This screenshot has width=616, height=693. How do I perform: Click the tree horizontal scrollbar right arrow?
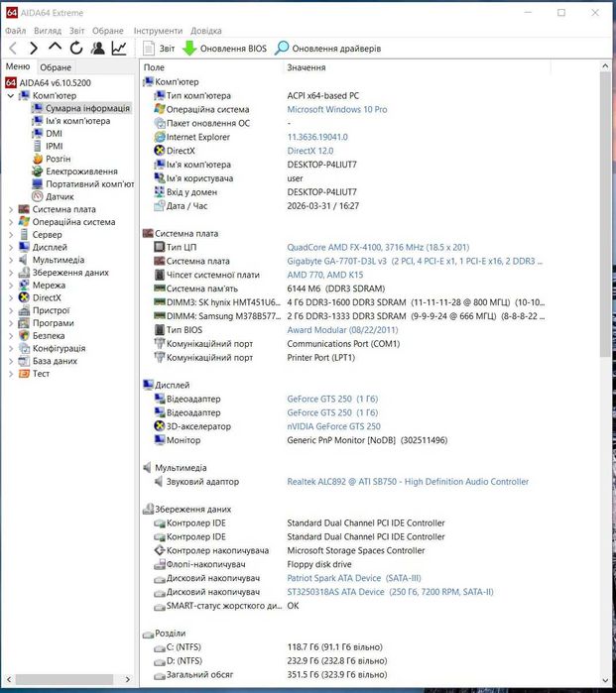128,679
